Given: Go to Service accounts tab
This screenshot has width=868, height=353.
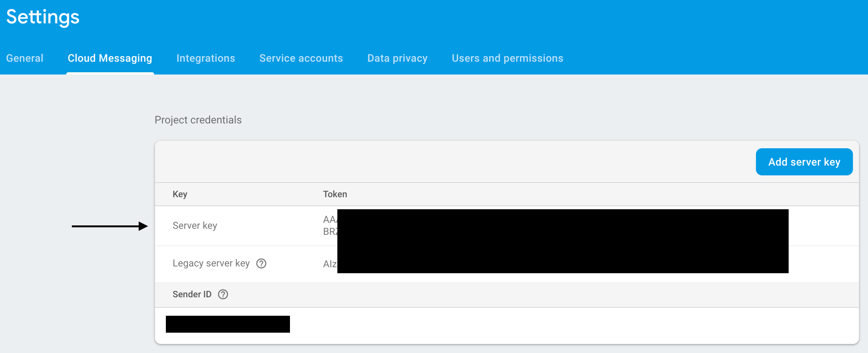Looking at the screenshot, I should [301, 58].
